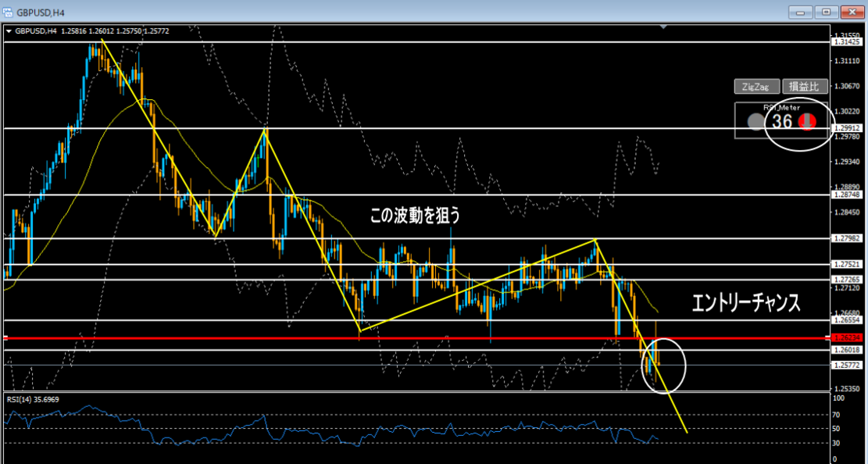This screenshot has height=464, width=868.
Task: Click the 1.29912 price label on the scale
Action: (847, 128)
